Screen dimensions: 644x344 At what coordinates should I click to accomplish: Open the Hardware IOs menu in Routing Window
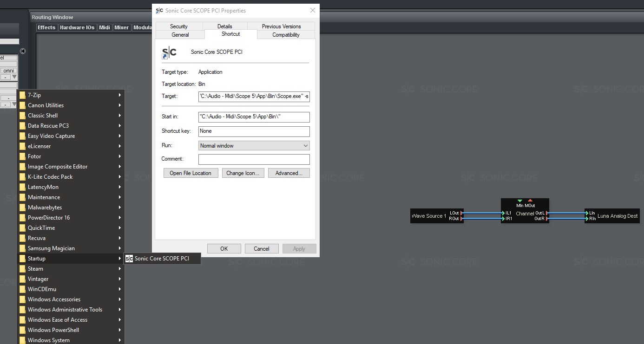coord(77,27)
